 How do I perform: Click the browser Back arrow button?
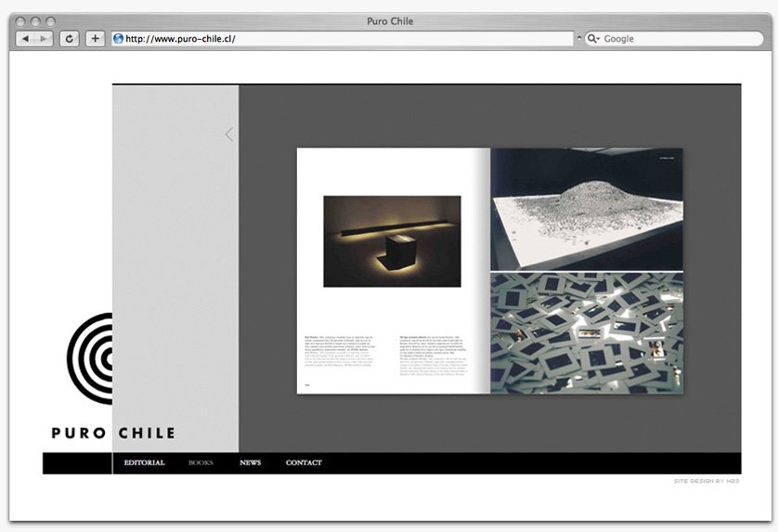(25, 39)
